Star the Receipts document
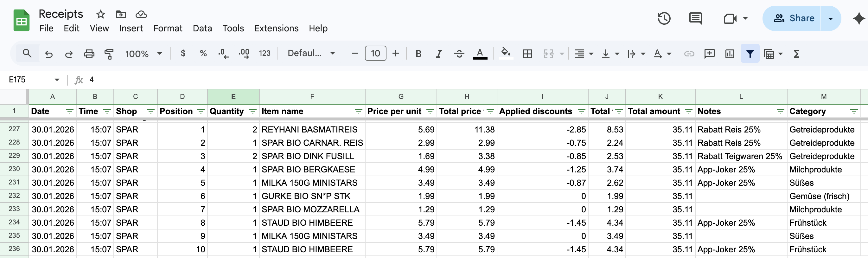The height and width of the screenshot is (258, 868). pos(100,14)
